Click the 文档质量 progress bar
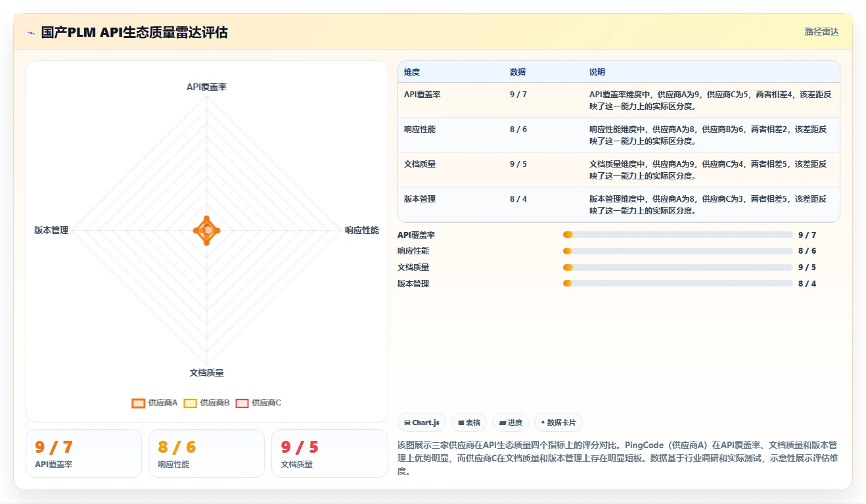The image size is (866, 504). 678,267
